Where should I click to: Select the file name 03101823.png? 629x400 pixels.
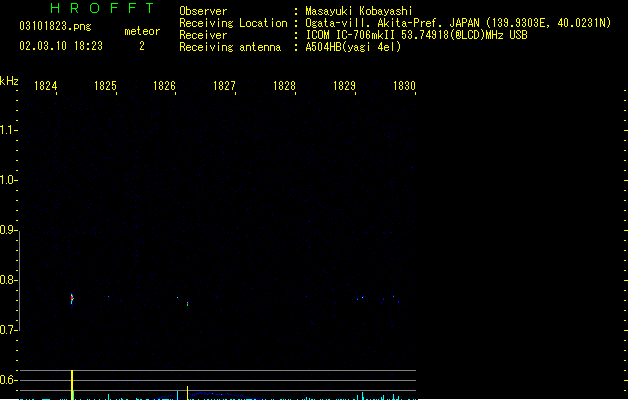click(x=55, y=26)
